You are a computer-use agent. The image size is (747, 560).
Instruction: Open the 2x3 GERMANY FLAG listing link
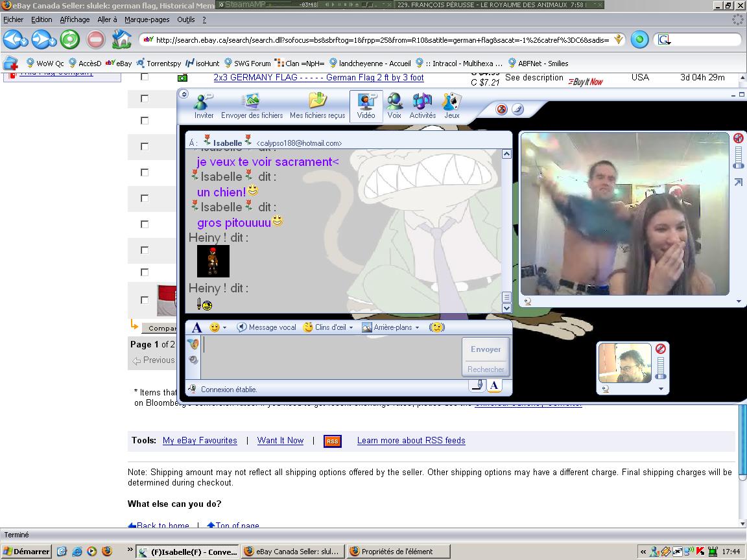click(x=319, y=78)
